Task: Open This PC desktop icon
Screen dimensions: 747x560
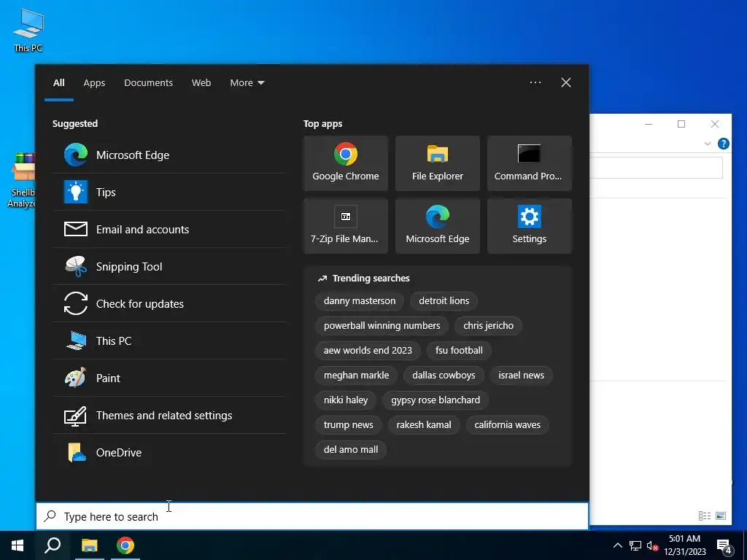Action: [28, 30]
